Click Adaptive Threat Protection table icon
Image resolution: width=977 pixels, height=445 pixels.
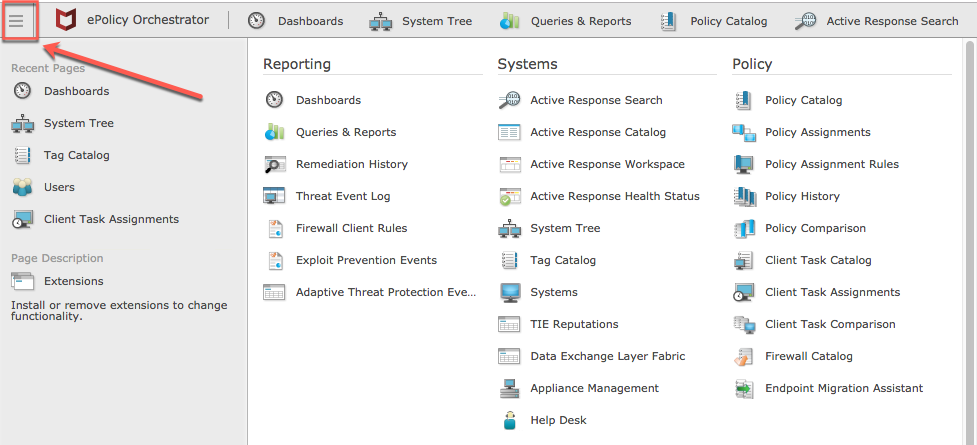(274, 292)
